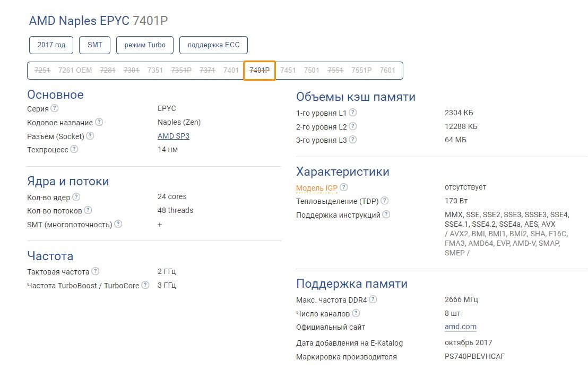Click help icon next to Техпроцесс
Screen dimensions: 588x369
click(74, 149)
